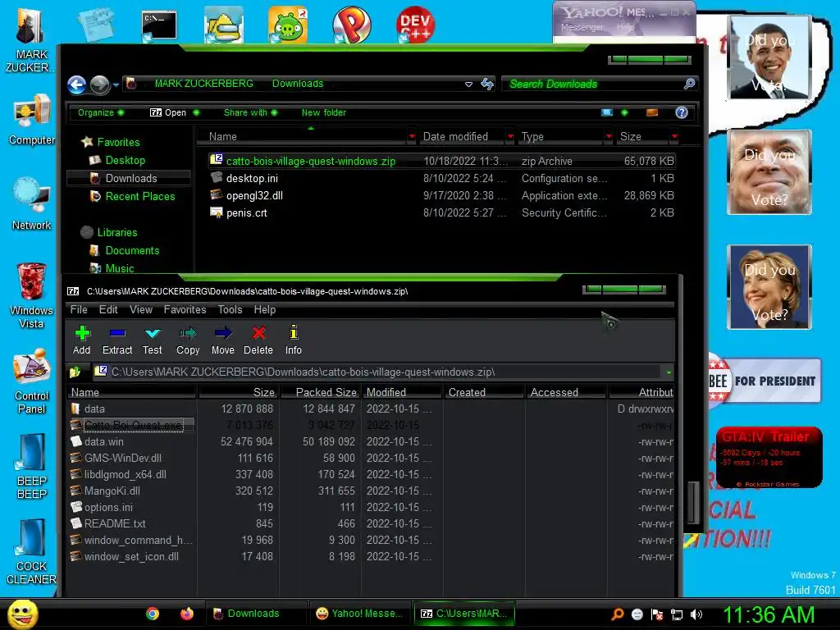Open the File menu in 7-Zip
Image resolution: width=840 pixels, height=630 pixels.
(79, 309)
